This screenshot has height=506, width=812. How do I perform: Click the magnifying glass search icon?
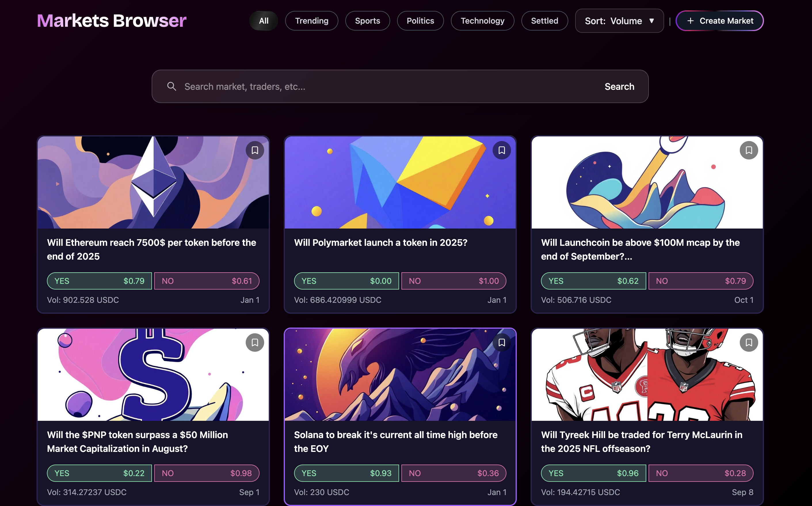[171, 86]
